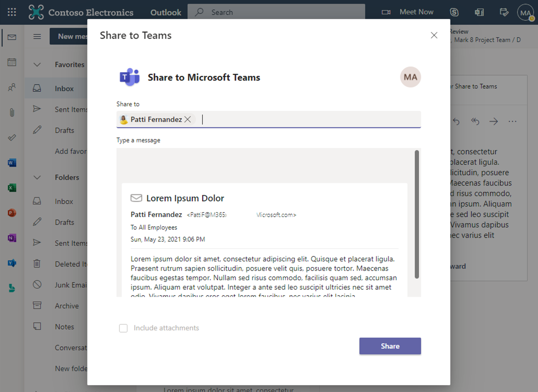Click the New message button

pyautogui.click(x=72, y=36)
